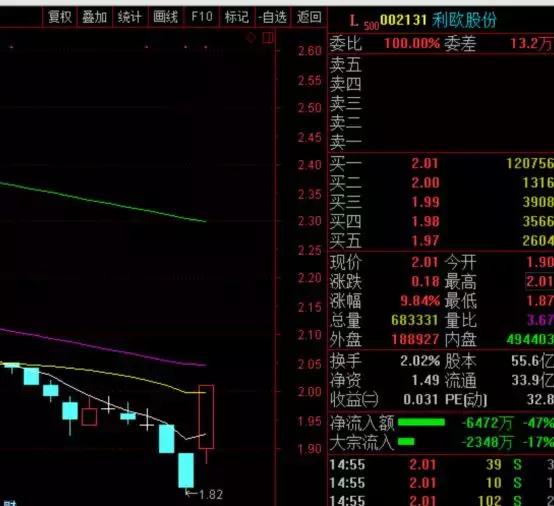Click 内盘 value 494403
Image resolution: width=554 pixels, height=506 pixels.
(x=530, y=340)
